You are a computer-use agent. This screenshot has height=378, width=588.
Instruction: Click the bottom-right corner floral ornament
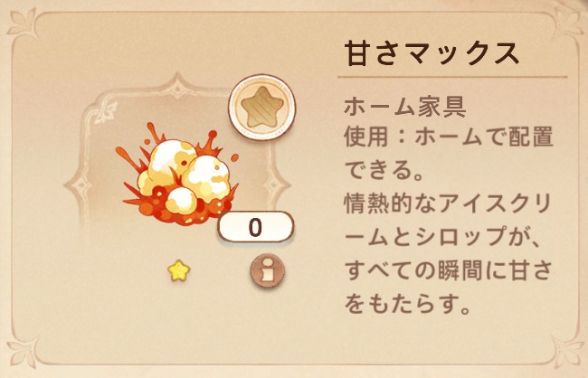click(x=567, y=352)
